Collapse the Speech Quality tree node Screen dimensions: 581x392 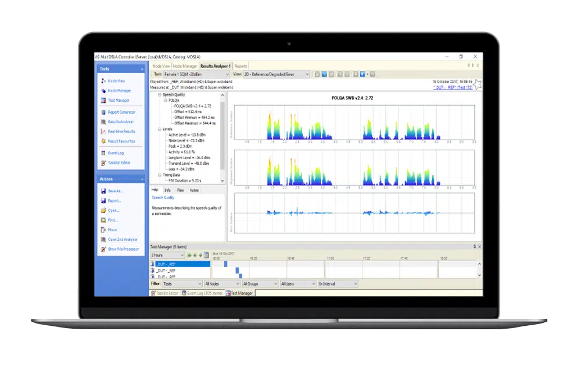tap(160, 95)
